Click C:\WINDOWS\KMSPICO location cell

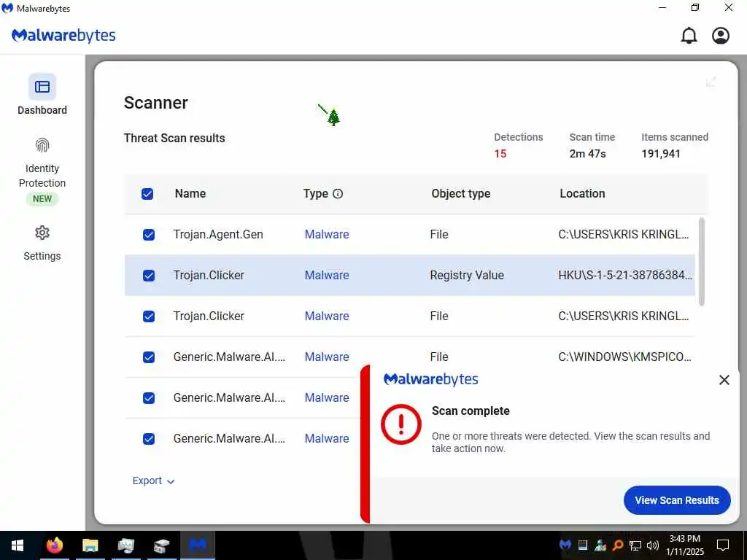(x=624, y=357)
